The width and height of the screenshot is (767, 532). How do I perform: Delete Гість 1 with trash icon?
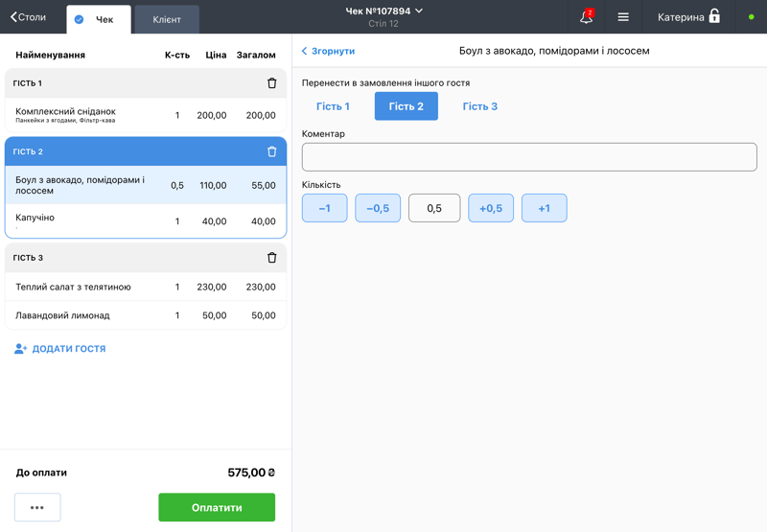pos(271,83)
